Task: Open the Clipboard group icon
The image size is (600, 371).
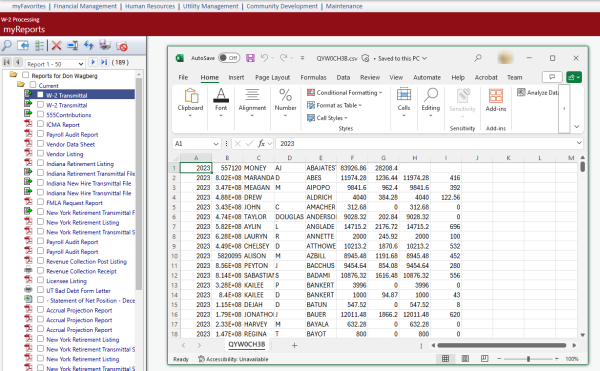Action: [x=191, y=96]
